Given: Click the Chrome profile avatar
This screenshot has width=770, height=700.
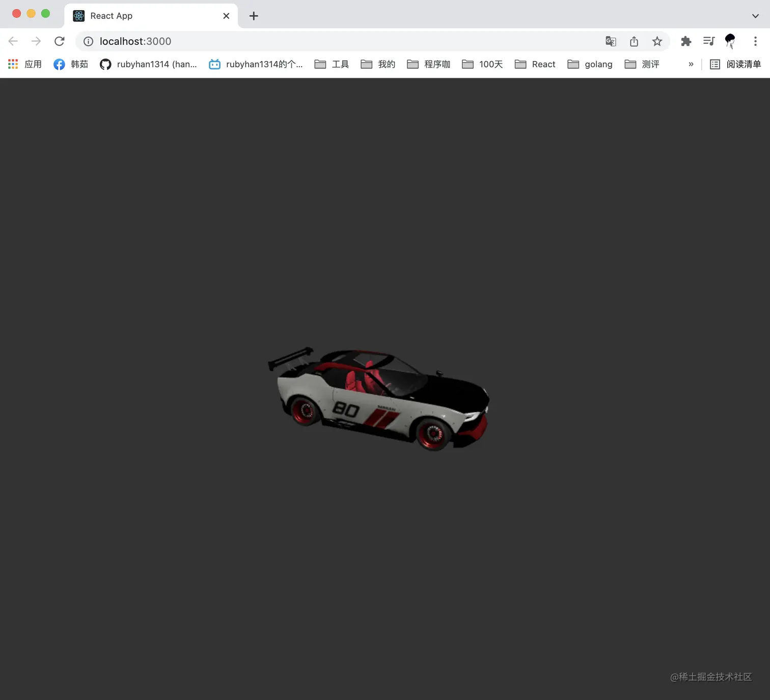Looking at the screenshot, I should [x=730, y=41].
